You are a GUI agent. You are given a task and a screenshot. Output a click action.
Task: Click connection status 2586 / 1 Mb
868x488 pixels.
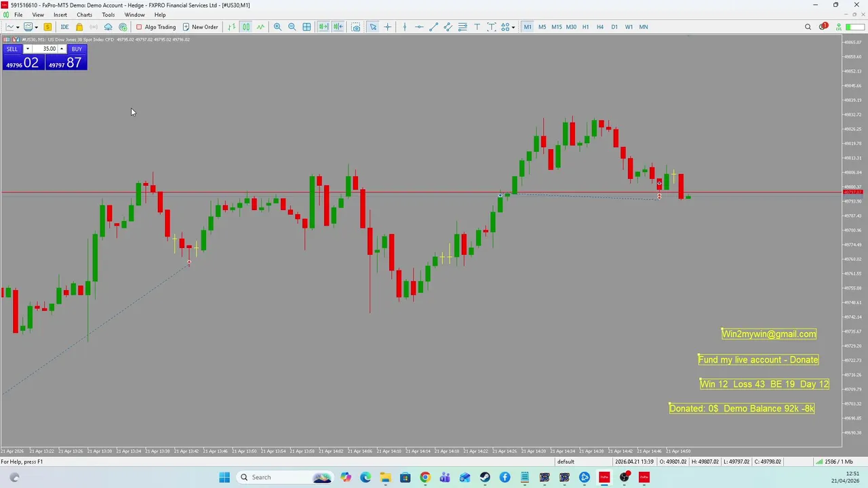834,462
